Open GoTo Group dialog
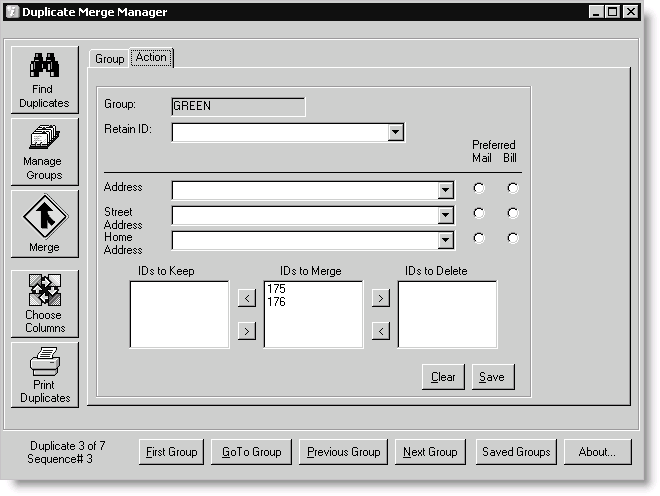The height and width of the screenshot is (496, 660). pos(251,452)
